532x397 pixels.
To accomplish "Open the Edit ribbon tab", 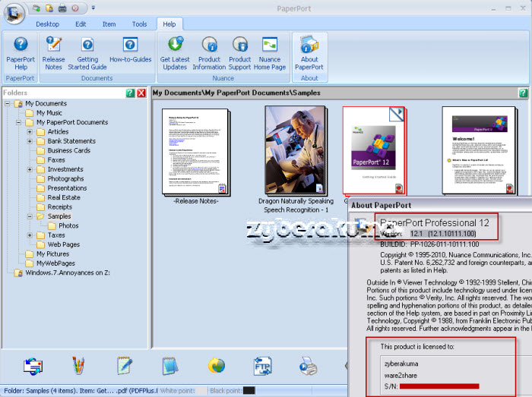I will (81, 24).
